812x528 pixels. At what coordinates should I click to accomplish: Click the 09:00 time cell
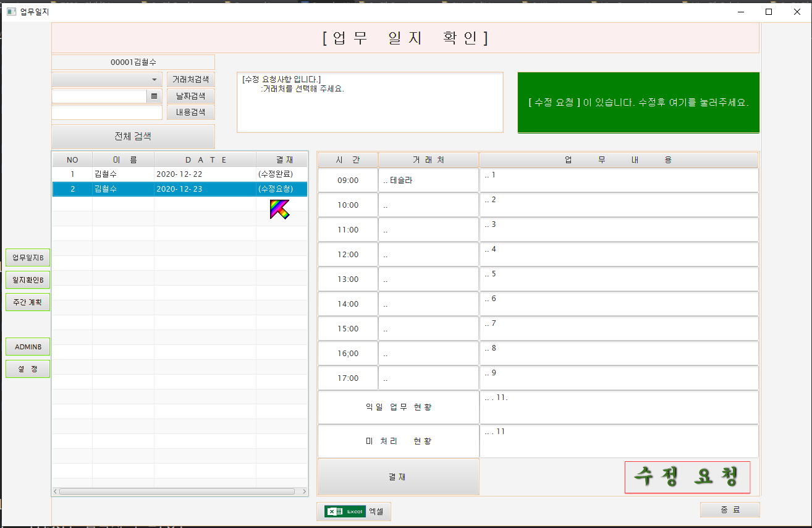348,180
